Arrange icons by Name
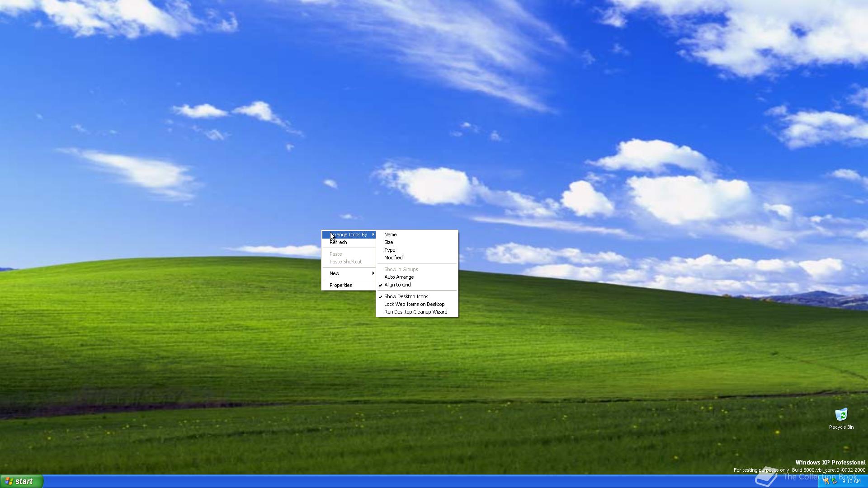The height and width of the screenshot is (488, 868). 390,235
